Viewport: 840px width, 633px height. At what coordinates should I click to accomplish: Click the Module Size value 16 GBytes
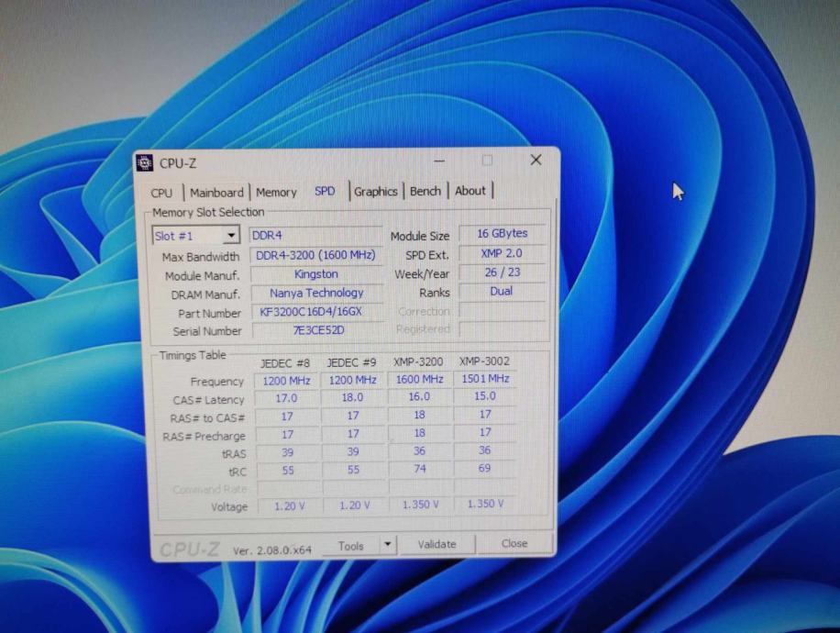[502, 233]
